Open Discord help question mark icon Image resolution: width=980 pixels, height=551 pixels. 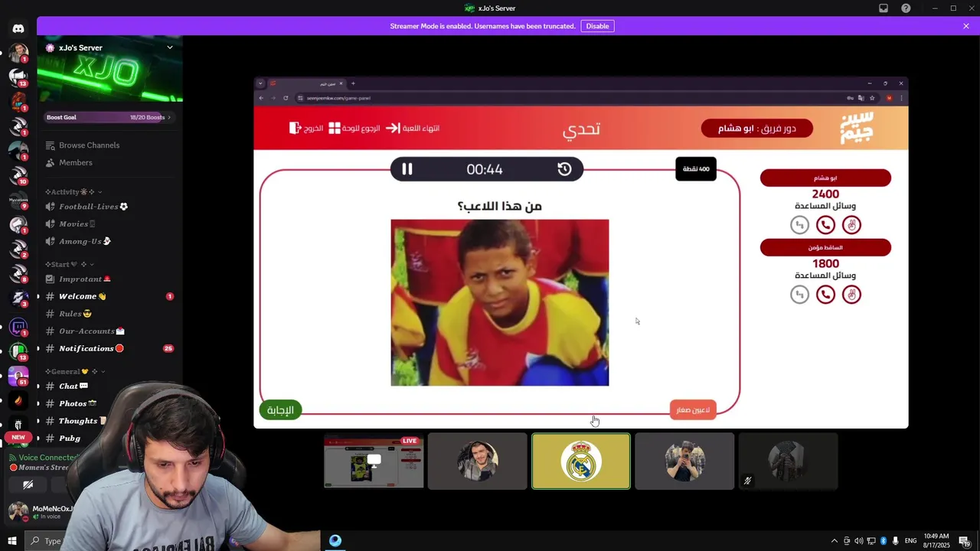click(x=906, y=8)
